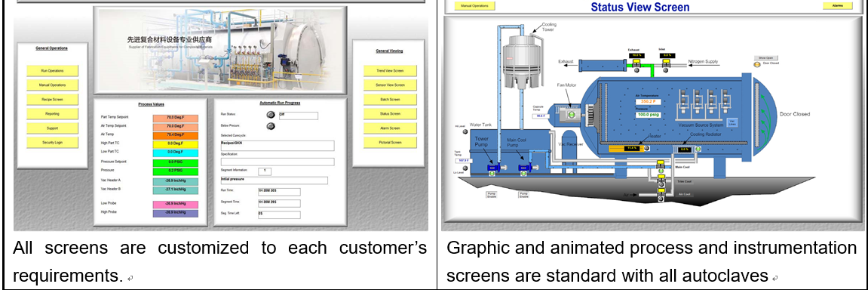Open the Run Operations screen

53,71
